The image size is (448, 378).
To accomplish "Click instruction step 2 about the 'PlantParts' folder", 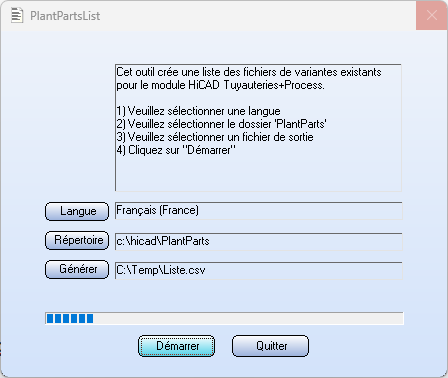I will point(221,124).
